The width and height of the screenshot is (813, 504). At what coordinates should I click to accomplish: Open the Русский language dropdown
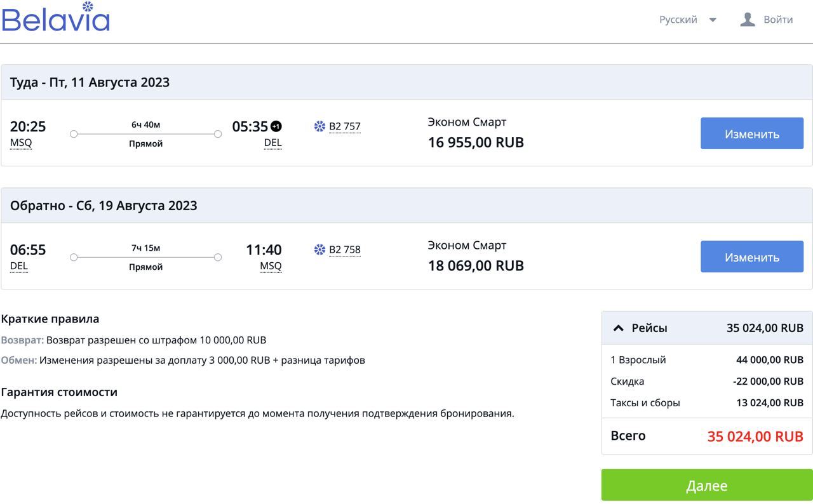[x=678, y=20]
